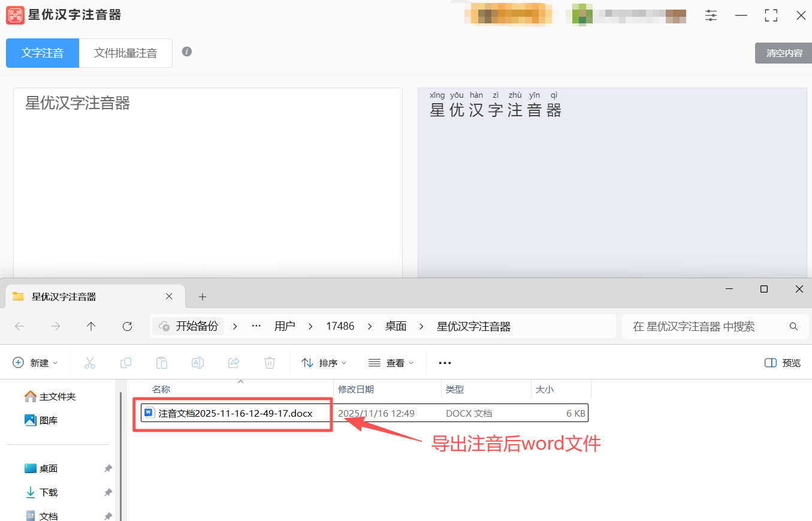Open the 查看 view dropdown

click(x=391, y=363)
